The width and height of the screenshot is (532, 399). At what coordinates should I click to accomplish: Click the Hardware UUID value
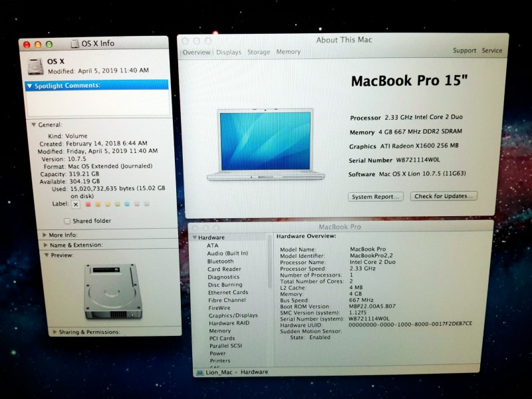tap(410, 324)
